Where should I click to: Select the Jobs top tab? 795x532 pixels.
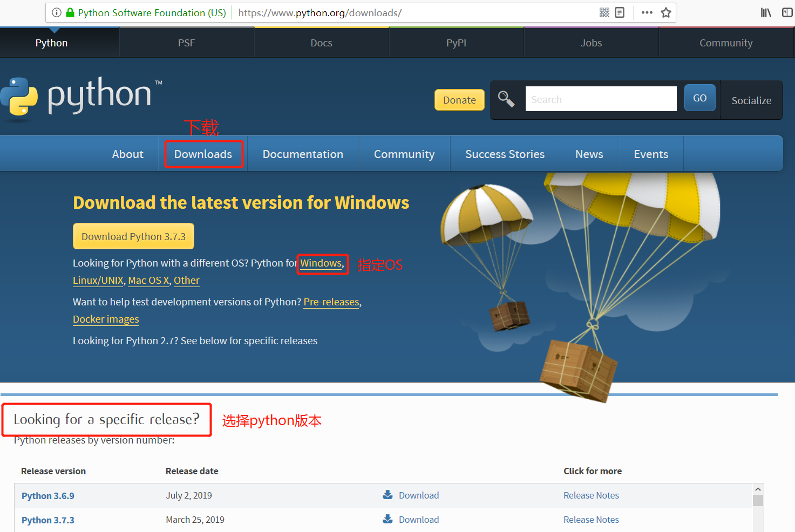(x=591, y=43)
